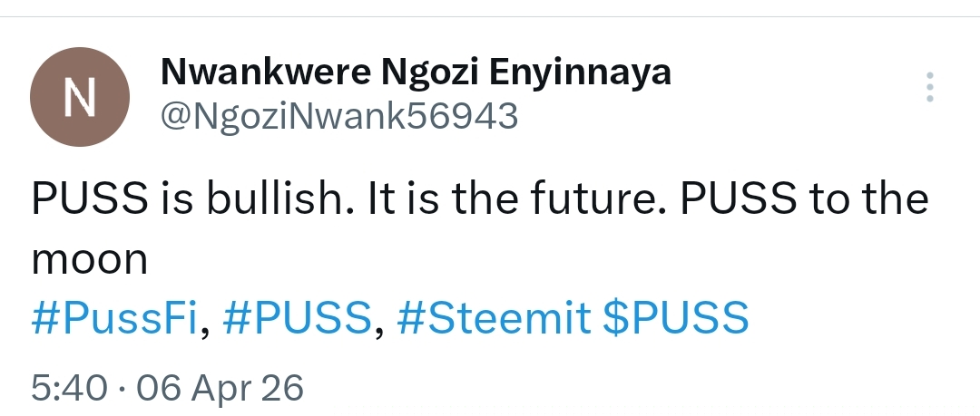Click the 06 Apr 26 date
The width and height of the screenshot is (980, 416).
click(218, 388)
